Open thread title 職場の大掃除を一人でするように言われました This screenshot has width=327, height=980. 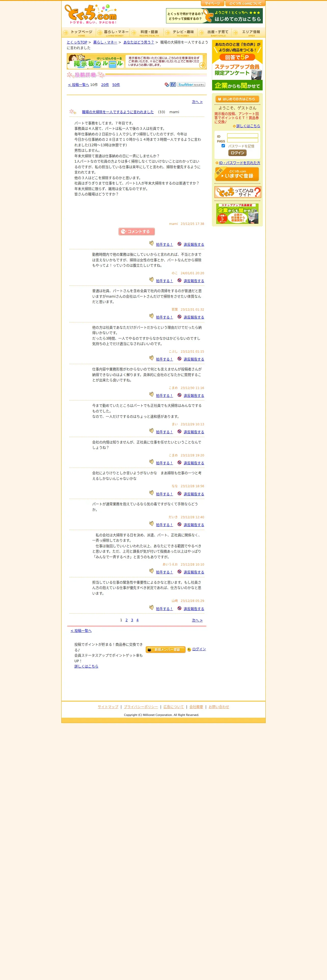click(x=118, y=112)
